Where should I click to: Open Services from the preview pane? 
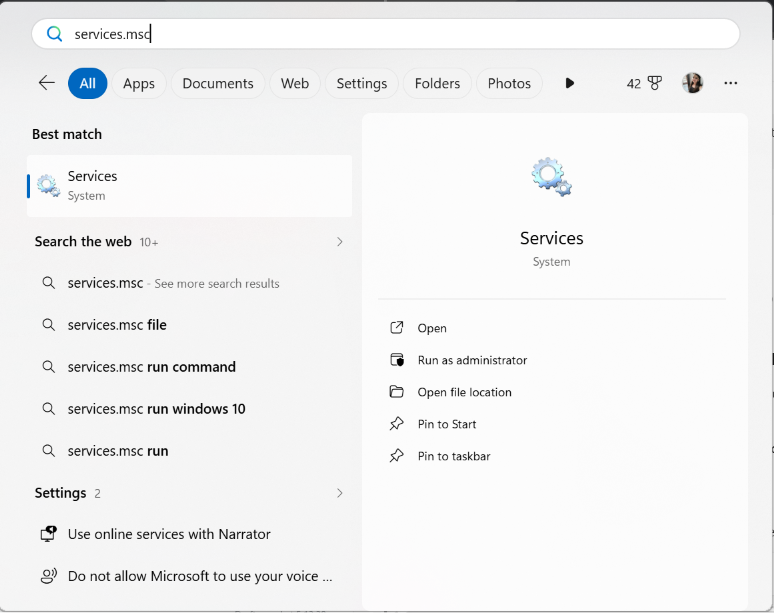coord(432,328)
